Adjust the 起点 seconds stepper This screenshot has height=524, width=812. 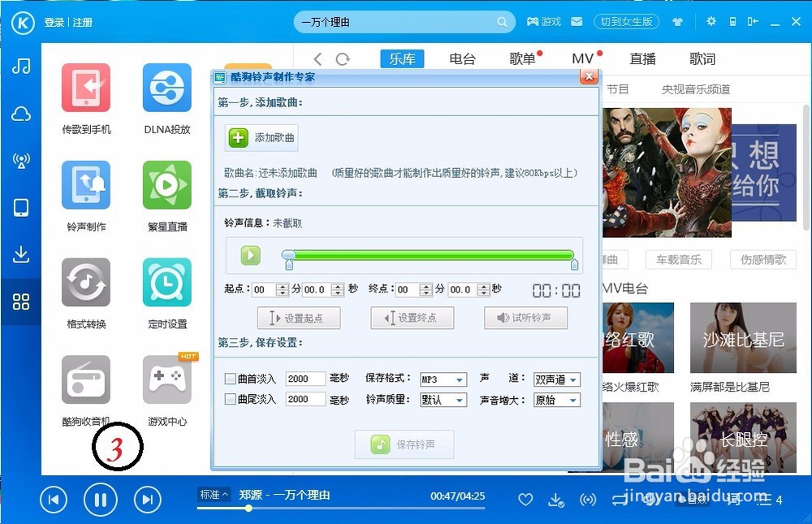(x=338, y=290)
